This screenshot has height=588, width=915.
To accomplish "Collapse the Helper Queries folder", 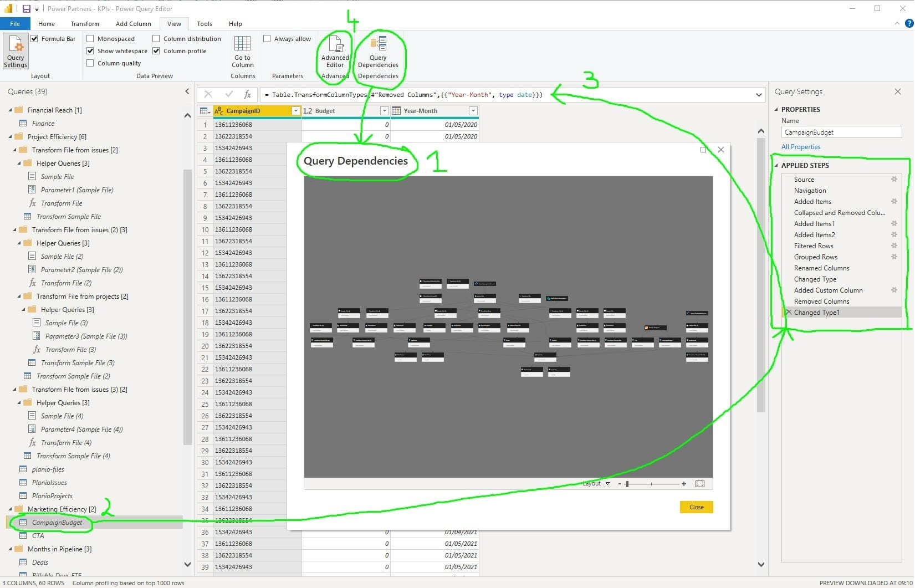I will click(x=21, y=163).
